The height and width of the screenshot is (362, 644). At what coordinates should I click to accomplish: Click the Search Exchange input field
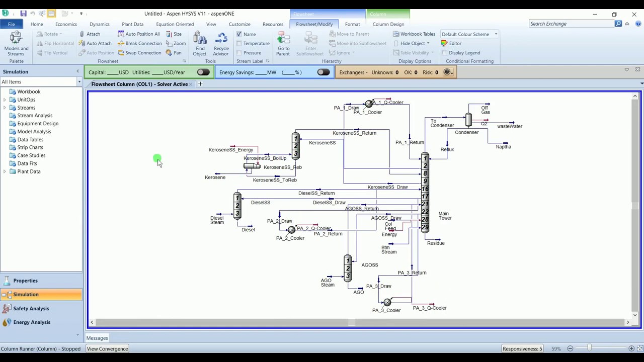click(572, 24)
